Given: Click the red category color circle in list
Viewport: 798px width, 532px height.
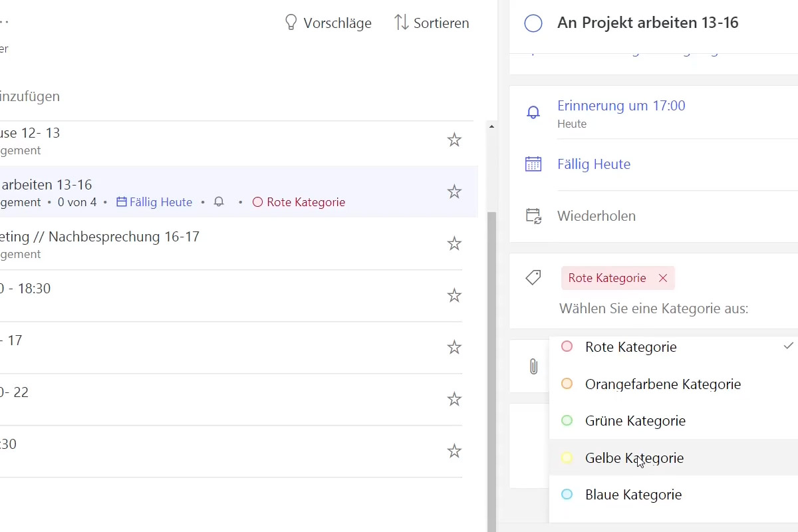Looking at the screenshot, I should point(567,346).
